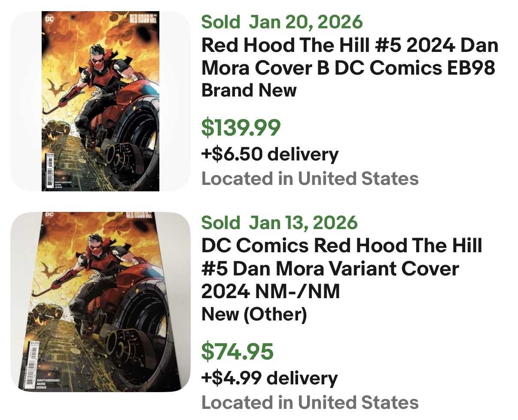Select the $74.95 sold price
This screenshot has height=420, width=518.
[x=237, y=351]
